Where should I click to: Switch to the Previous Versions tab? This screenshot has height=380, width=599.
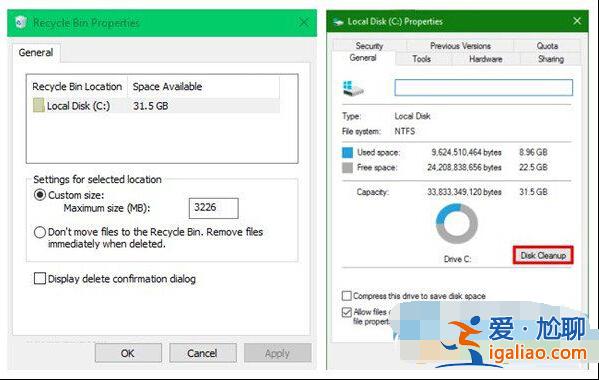[x=460, y=46]
